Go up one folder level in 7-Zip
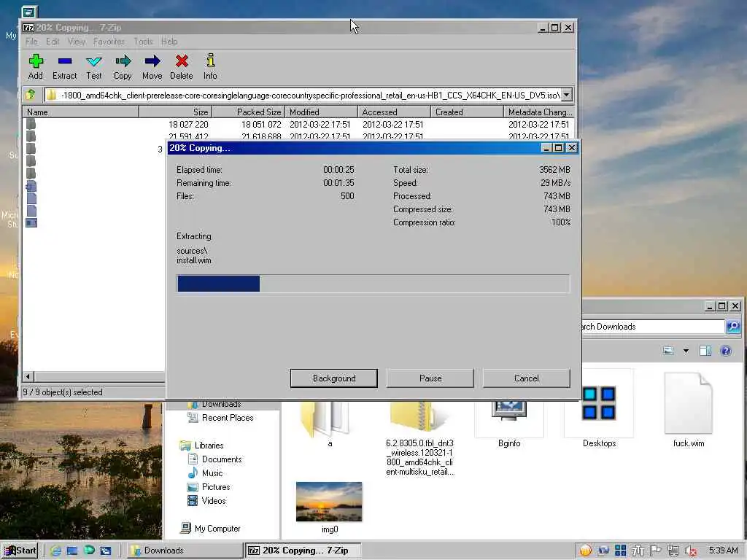This screenshot has height=560, width=747. click(31, 95)
